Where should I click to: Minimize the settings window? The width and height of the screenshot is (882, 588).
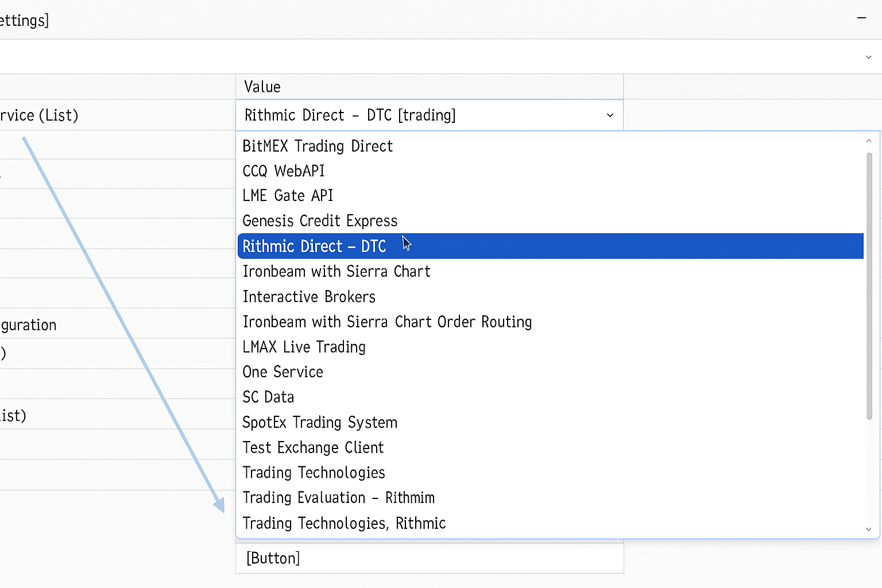pyautogui.click(x=861, y=18)
